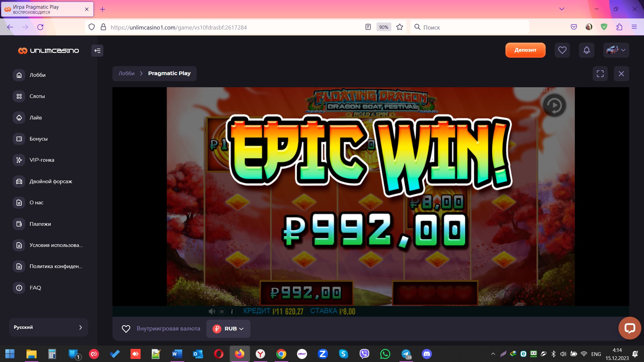The width and height of the screenshot is (644, 362).
Task: Open the live chat support bubble
Action: coord(630,328)
